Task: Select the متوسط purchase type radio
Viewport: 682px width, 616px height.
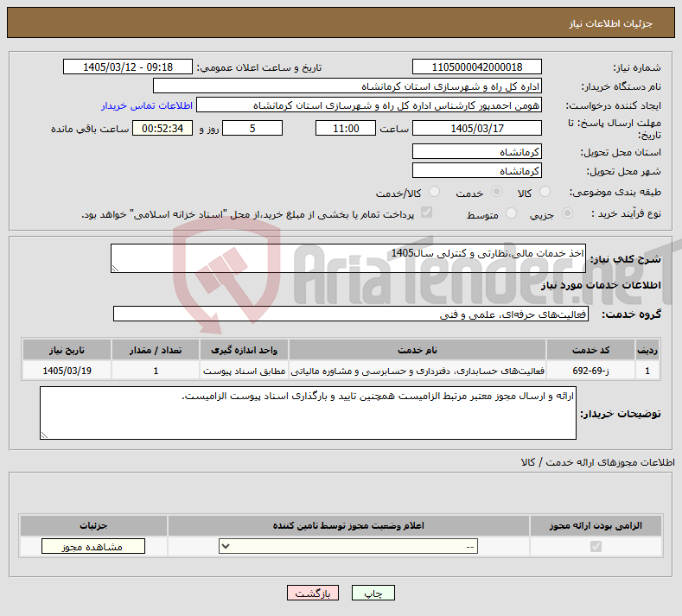Action: click(x=512, y=213)
